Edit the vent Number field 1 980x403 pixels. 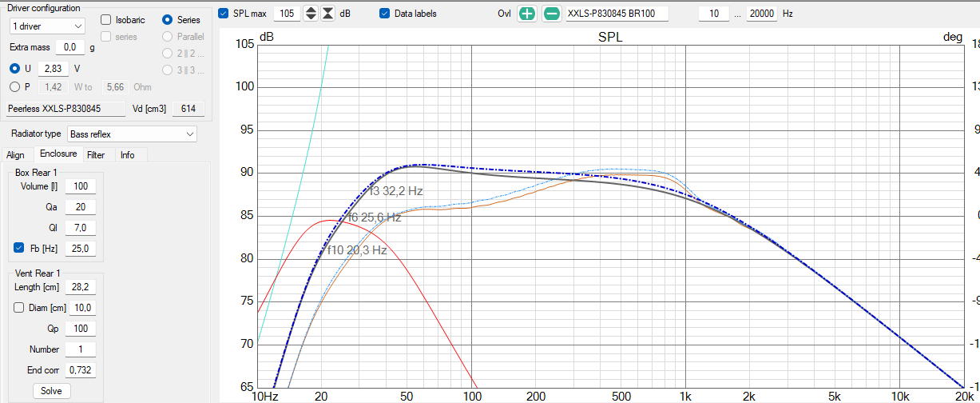point(80,349)
